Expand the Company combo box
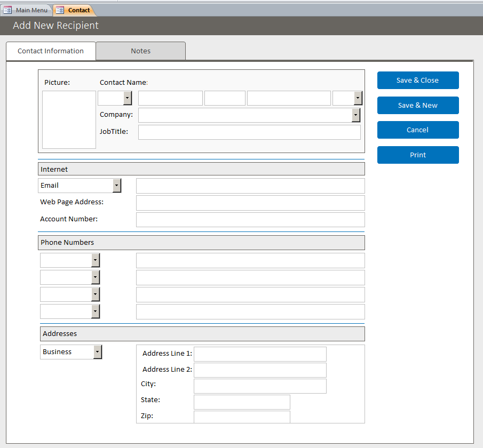Viewport: 483px width, 448px height. pyautogui.click(x=356, y=115)
